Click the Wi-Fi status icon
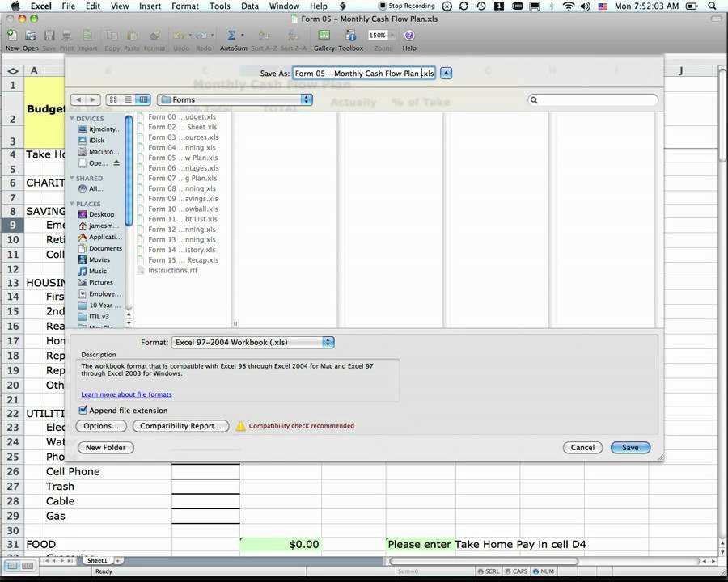Screen dimensions: 728x582 coord(568,6)
